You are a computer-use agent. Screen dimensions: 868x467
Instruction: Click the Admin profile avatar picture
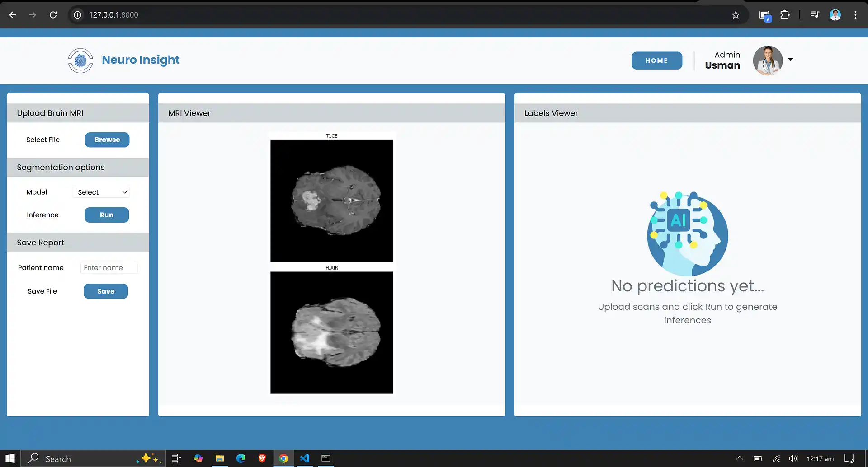point(767,61)
